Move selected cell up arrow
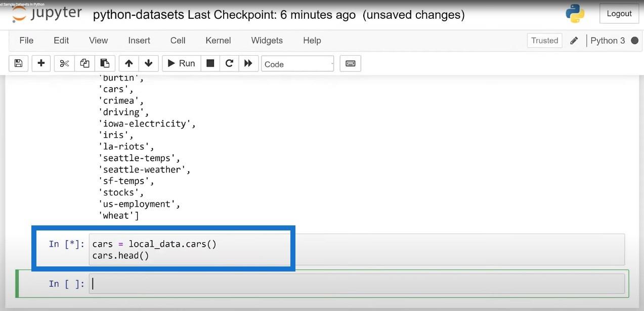 [128, 63]
